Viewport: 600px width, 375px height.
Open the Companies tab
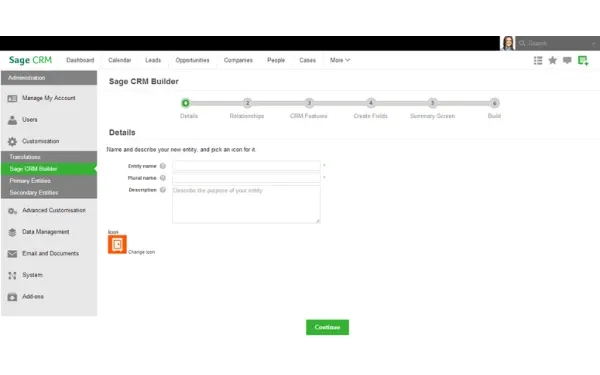pyautogui.click(x=238, y=60)
